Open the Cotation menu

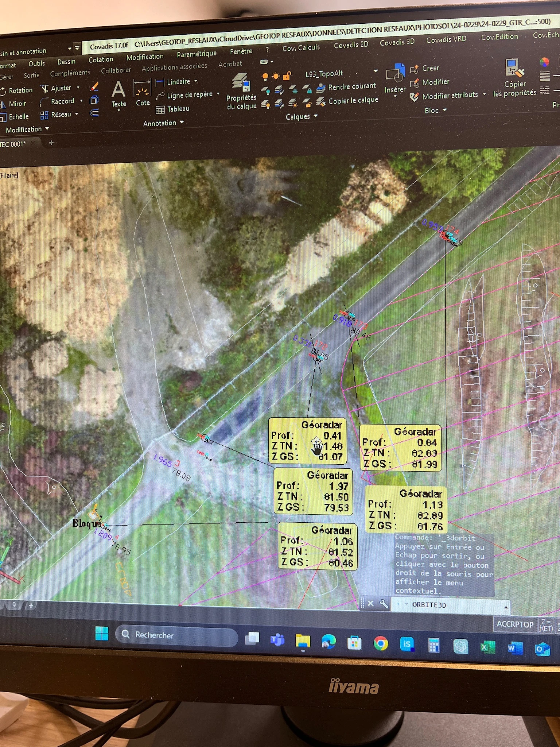(101, 59)
